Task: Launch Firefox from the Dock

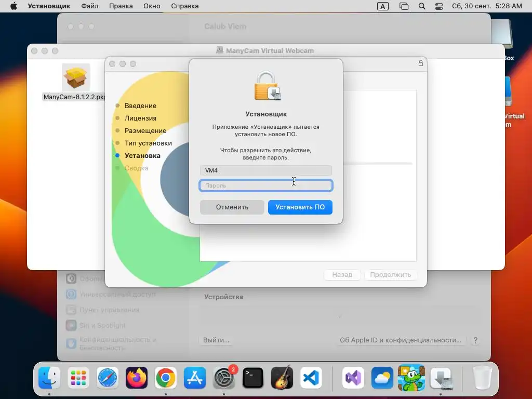Action: click(x=137, y=378)
